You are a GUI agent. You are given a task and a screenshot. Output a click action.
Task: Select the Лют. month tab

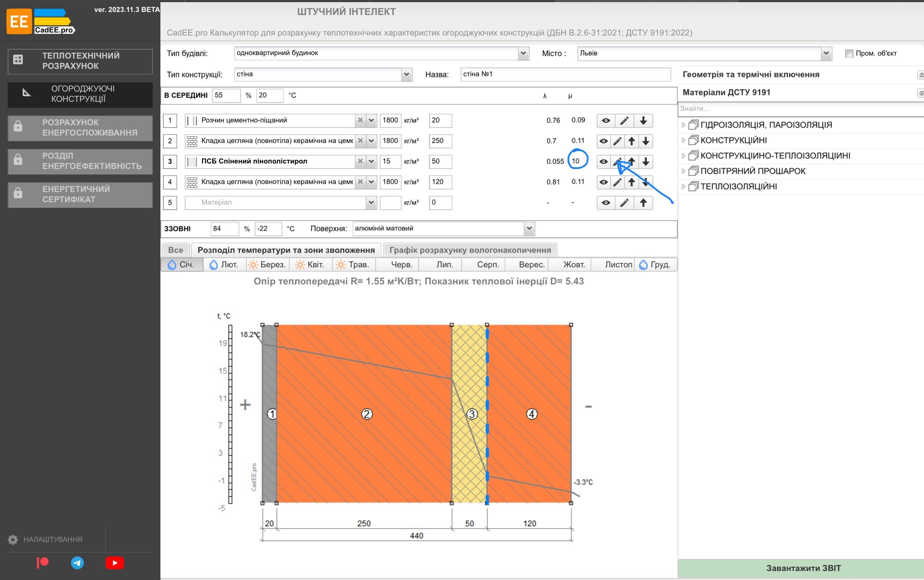[224, 264]
